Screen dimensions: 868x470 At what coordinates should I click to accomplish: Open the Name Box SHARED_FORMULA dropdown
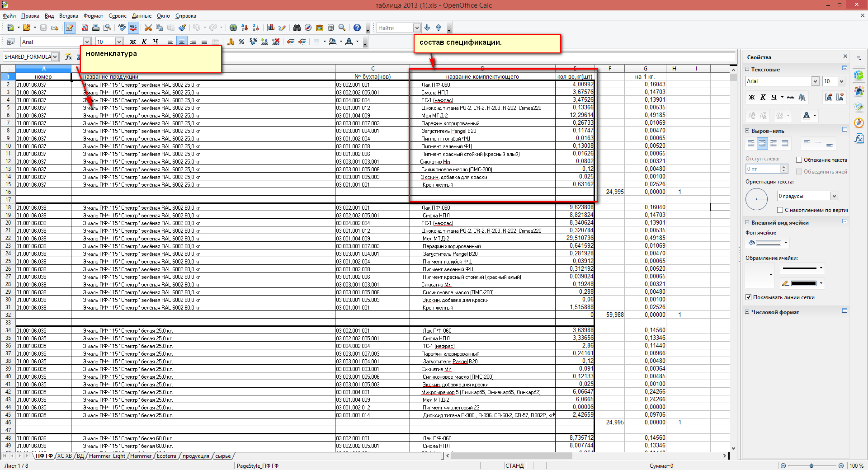[55, 57]
